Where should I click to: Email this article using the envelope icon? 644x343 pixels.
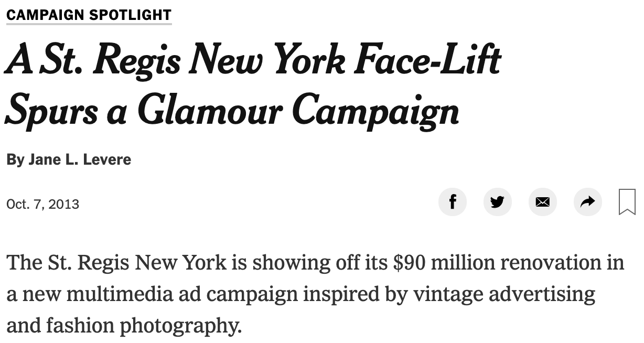[x=542, y=201]
